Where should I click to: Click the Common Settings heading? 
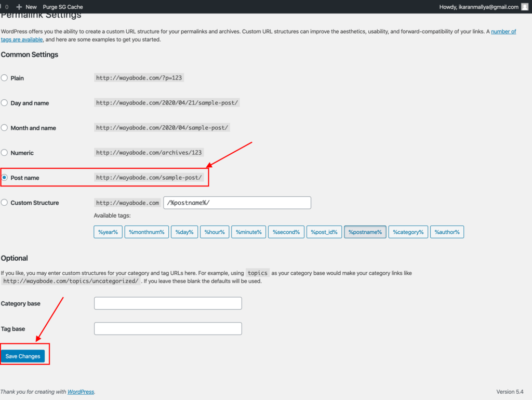(30, 55)
